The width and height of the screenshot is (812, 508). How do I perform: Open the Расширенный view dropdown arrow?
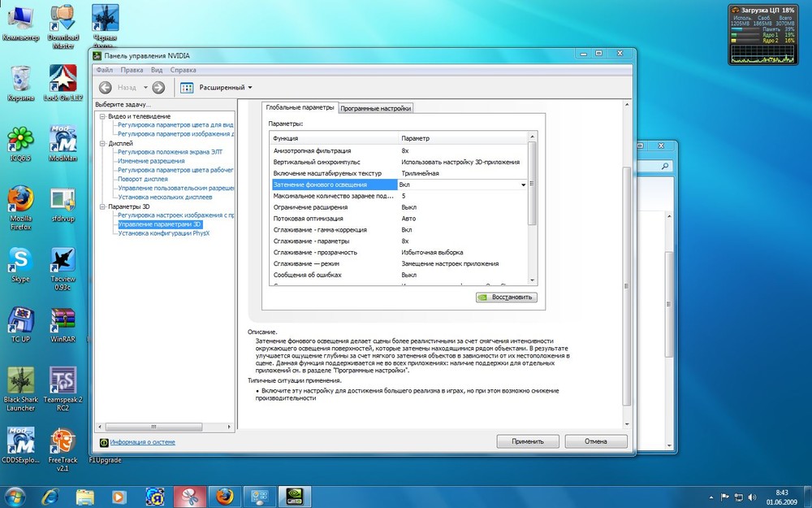250,88
